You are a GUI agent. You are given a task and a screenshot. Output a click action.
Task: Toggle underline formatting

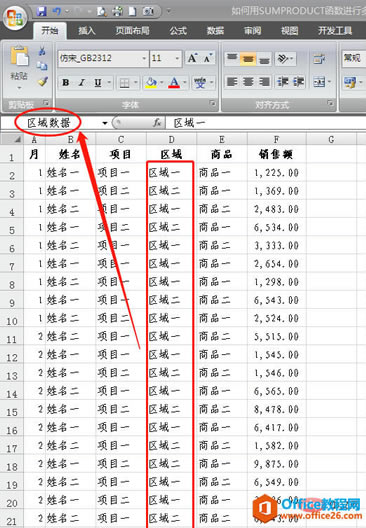click(98, 82)
